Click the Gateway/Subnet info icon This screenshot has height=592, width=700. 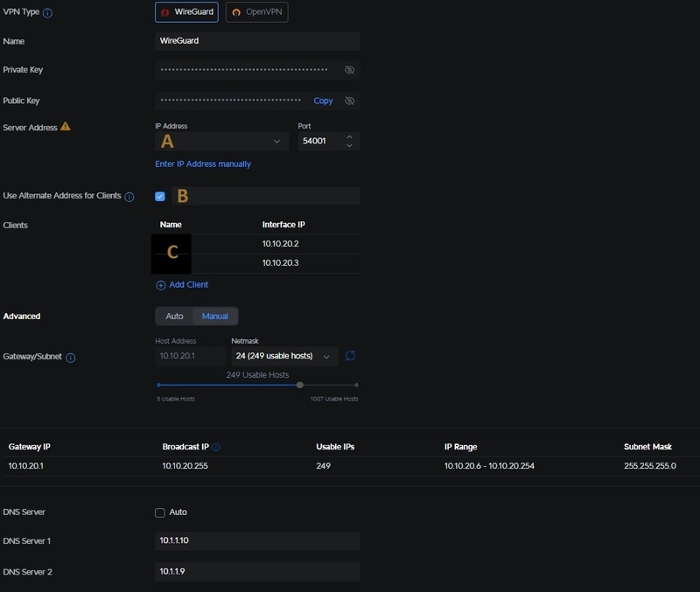71,358
